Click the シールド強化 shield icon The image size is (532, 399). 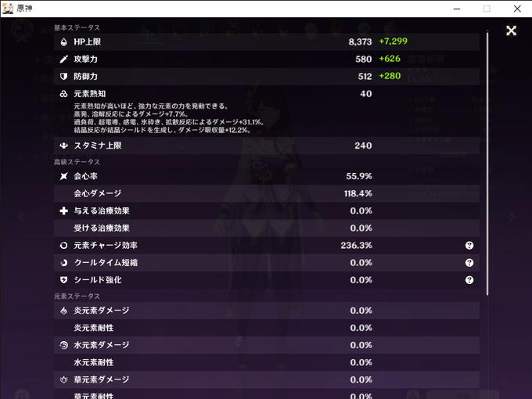[63, 280]
